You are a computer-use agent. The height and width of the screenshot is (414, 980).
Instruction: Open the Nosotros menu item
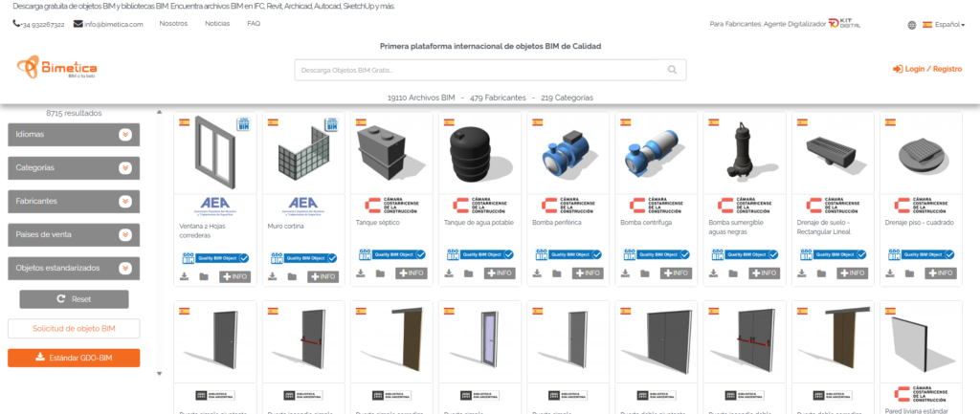coord(173,24)
